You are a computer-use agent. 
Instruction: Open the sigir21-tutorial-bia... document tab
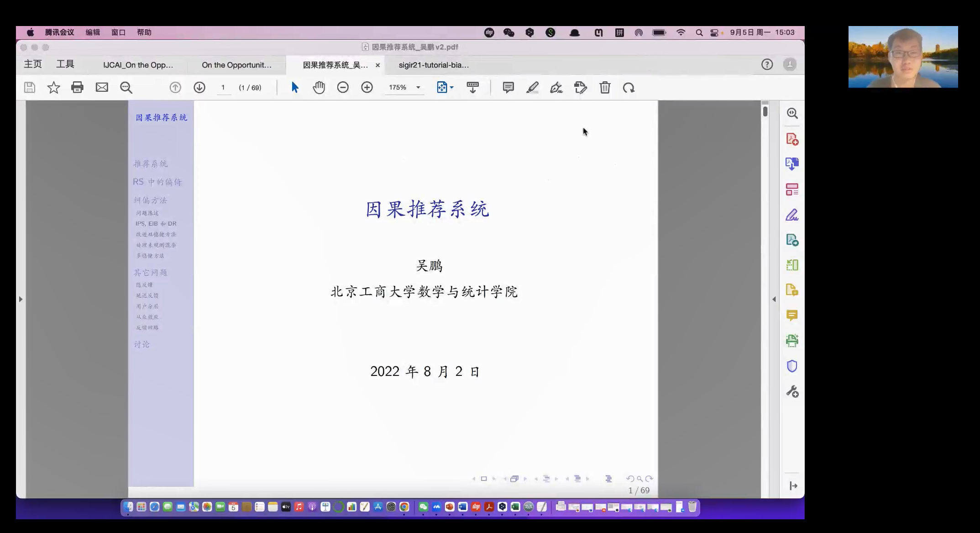pyautogui.click(x=434, y=65)
